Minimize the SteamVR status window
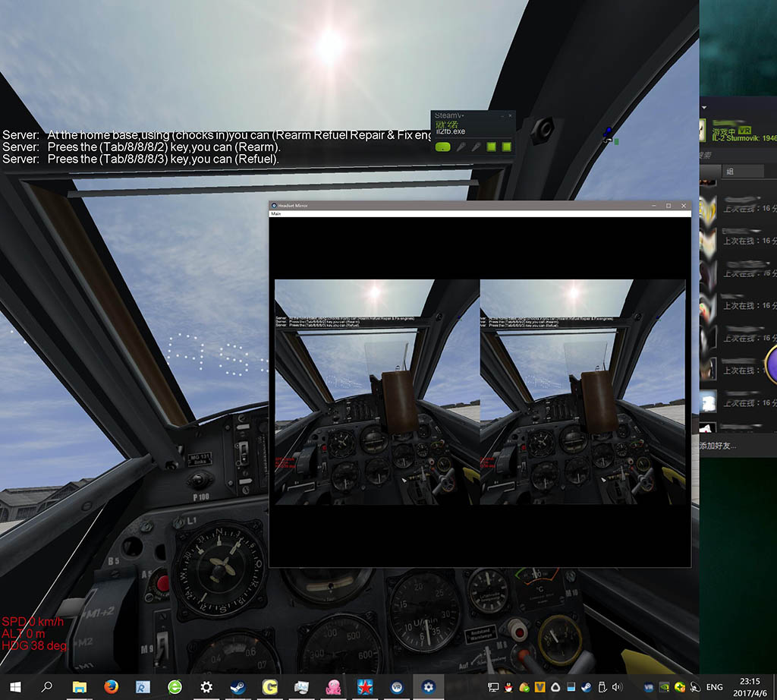777x700 pixels. pyautogui.click(x=502, y=116)
